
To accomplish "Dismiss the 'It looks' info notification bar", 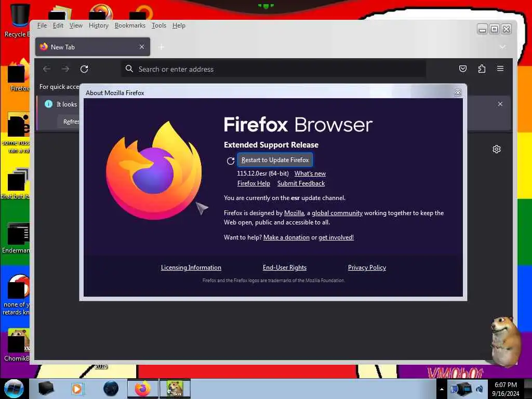I will [500, 104].
